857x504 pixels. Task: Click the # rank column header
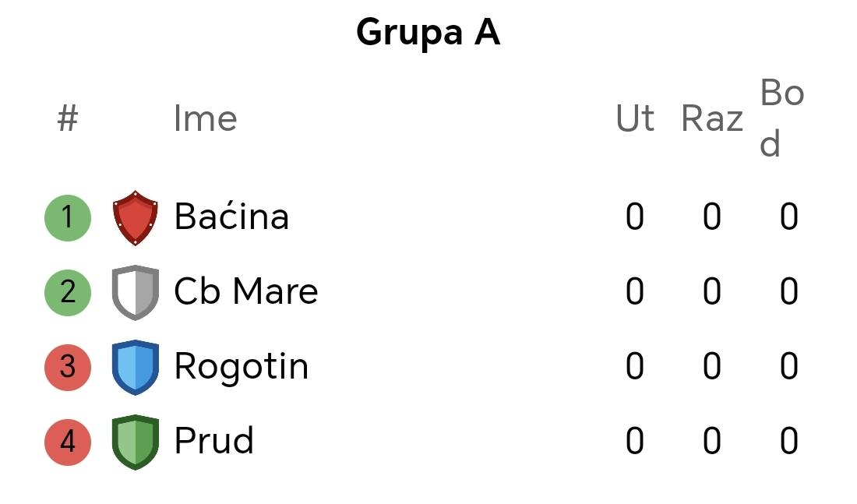(68, 118)
